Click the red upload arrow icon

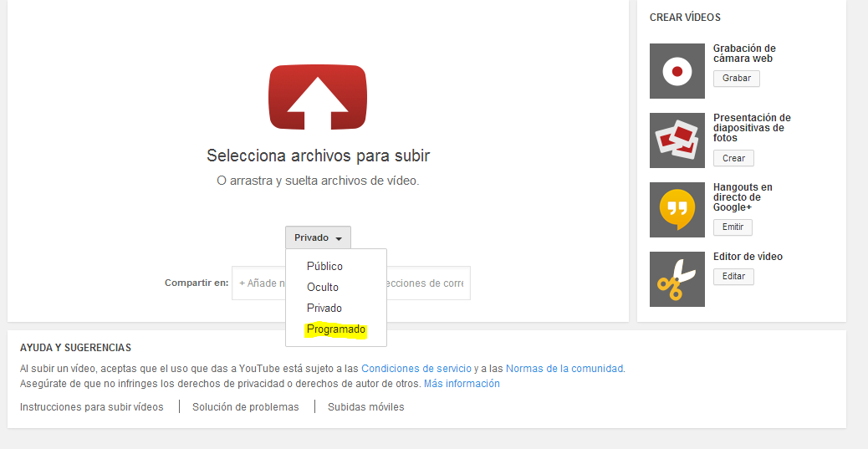tap(318, 98)
